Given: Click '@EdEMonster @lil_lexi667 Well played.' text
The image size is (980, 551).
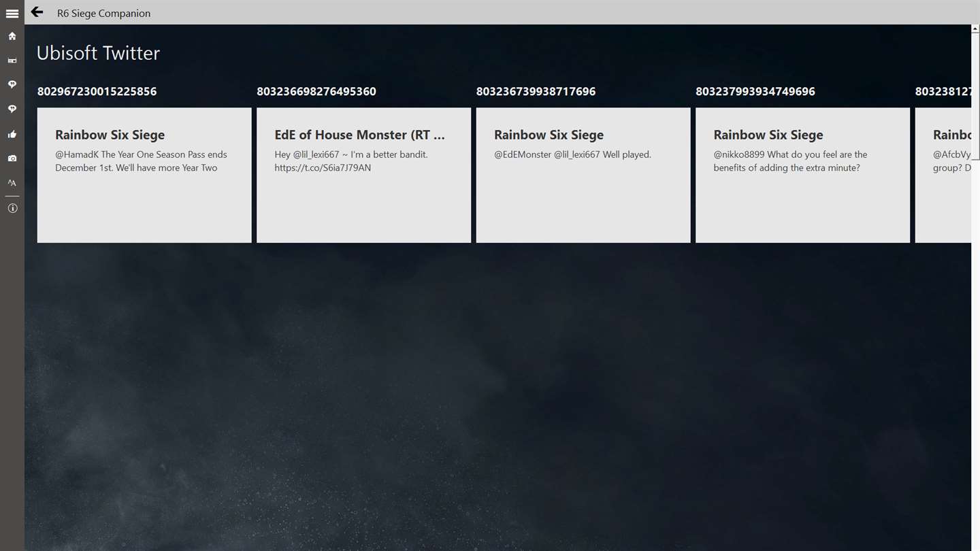Looking at the screenshot, I should (x=572, y=154).
